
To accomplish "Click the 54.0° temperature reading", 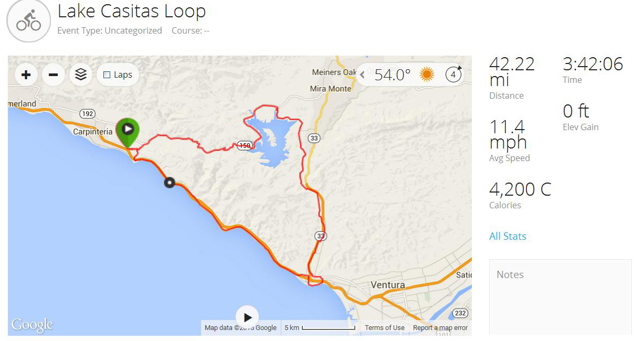I will (x=393, y=75).
